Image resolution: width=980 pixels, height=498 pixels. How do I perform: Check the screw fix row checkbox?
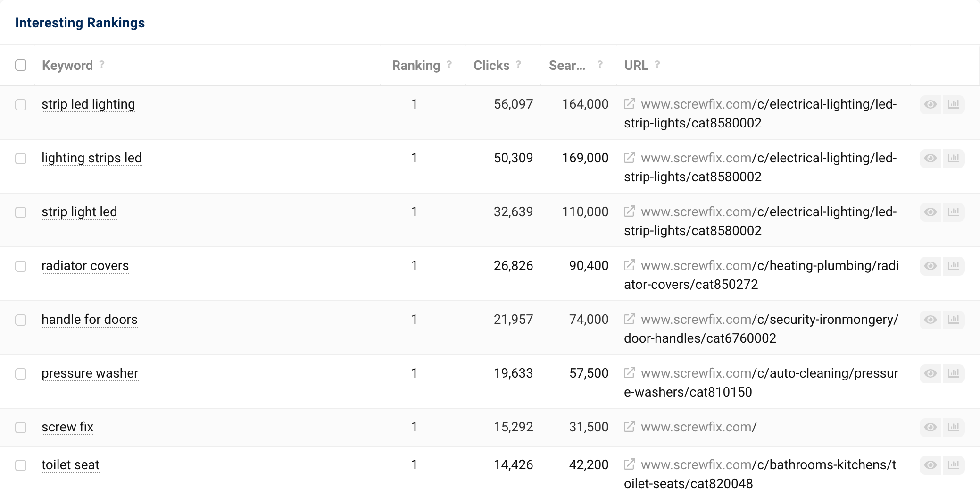21,428
